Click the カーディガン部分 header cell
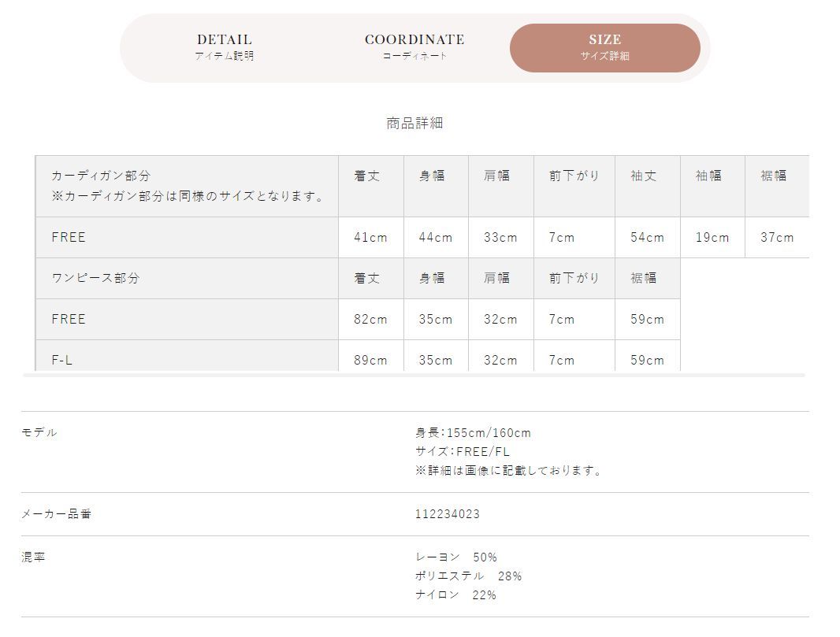The image size is (840, 637). (187, 187)
